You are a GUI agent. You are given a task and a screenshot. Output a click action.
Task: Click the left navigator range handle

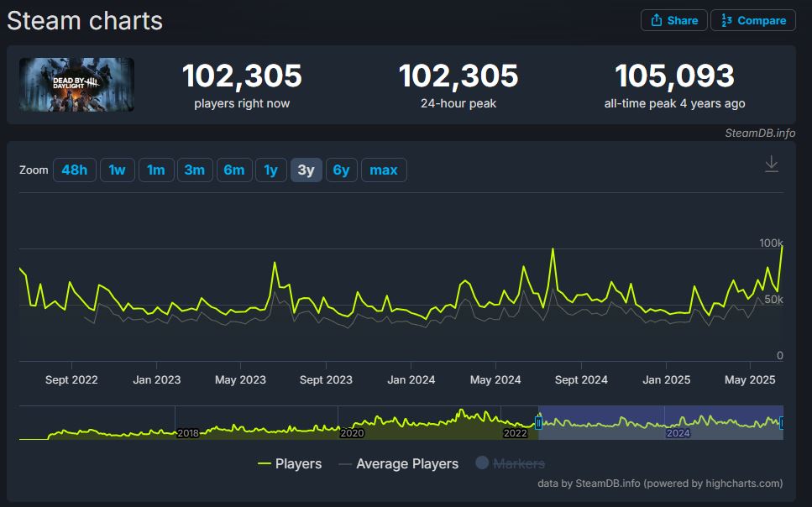coord(538,423)
